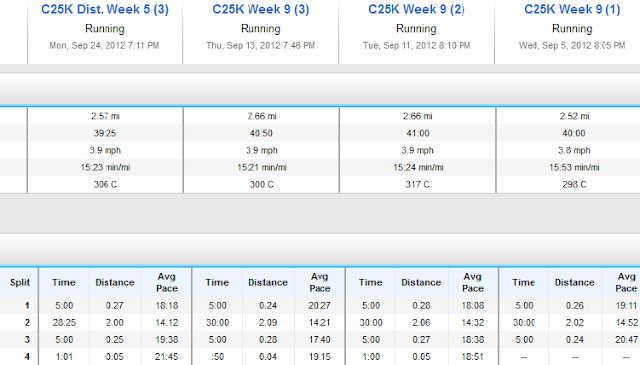Screen dimensions: 640x365
Task: Select the date Tue, Sep 11, 2012 8:10 PM
Action: pos(417,45)
